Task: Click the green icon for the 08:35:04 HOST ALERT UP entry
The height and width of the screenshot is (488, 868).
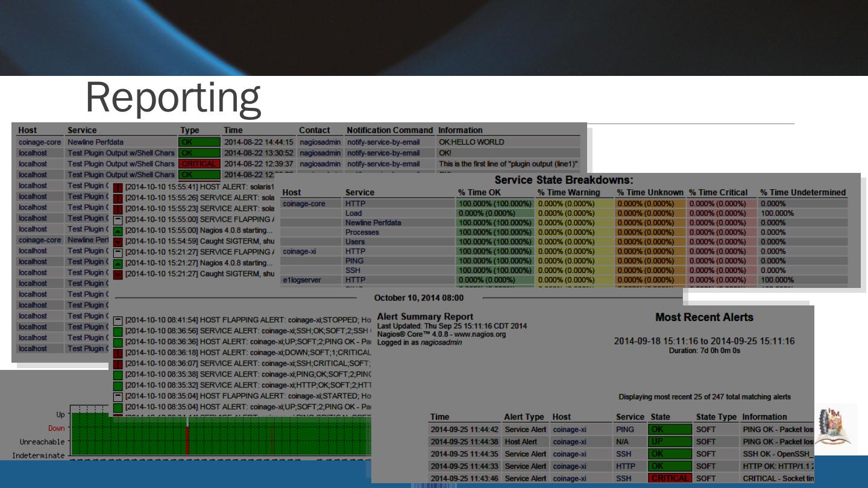Action: coord(118,407)
